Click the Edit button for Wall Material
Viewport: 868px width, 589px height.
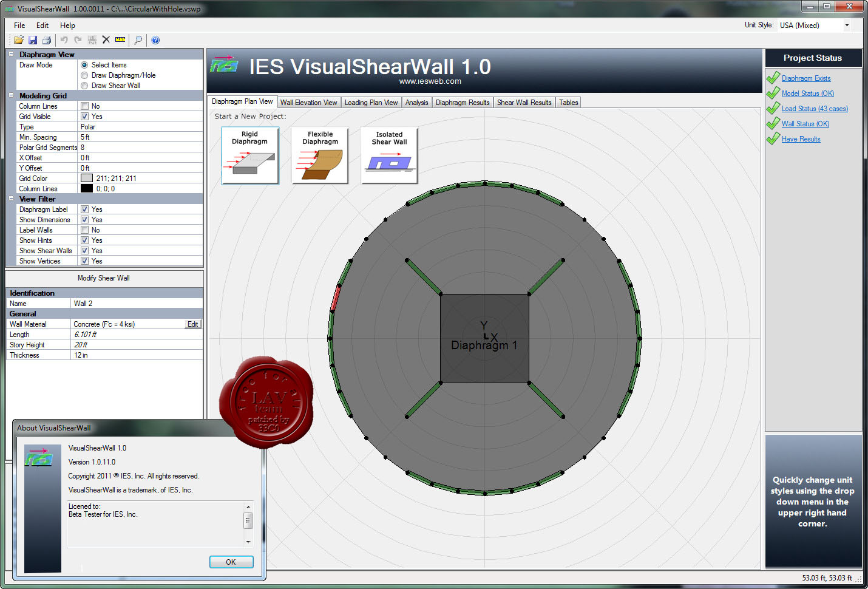point(192,324)
